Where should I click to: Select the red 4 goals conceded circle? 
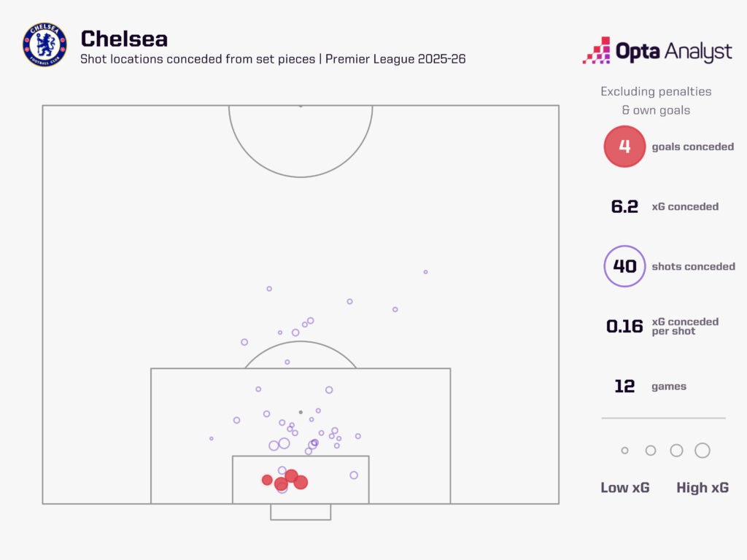[x=624, y=147]
